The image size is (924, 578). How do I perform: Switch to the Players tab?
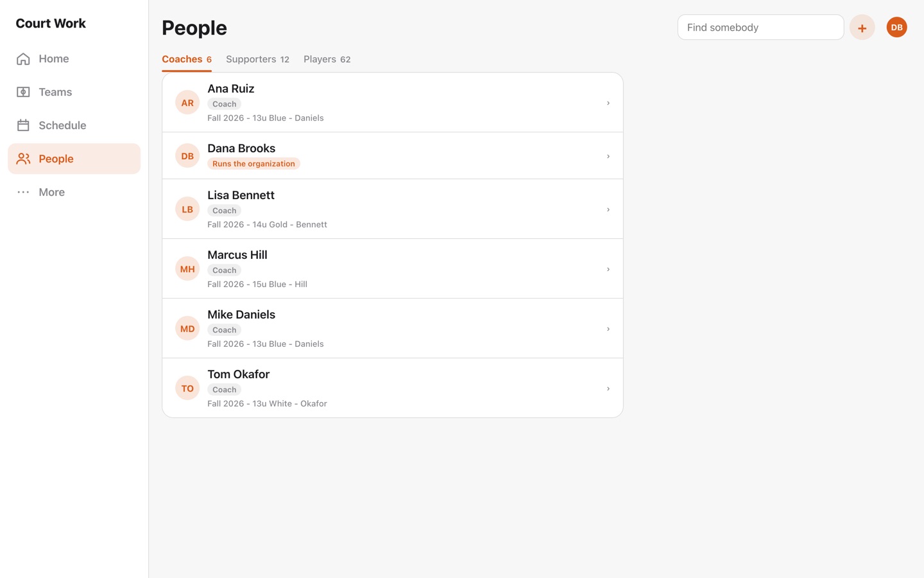[327, 59]
